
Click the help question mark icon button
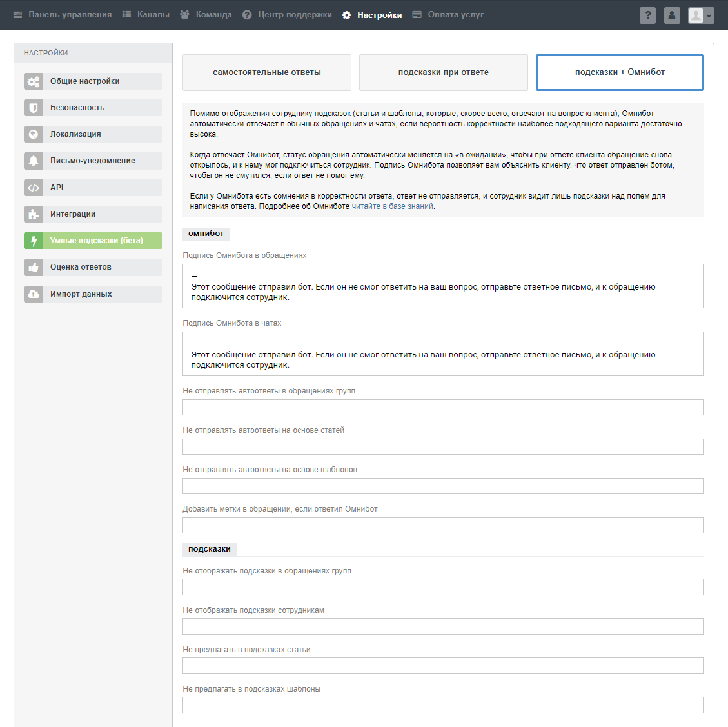pyautogui.click(x=647, y=15)
